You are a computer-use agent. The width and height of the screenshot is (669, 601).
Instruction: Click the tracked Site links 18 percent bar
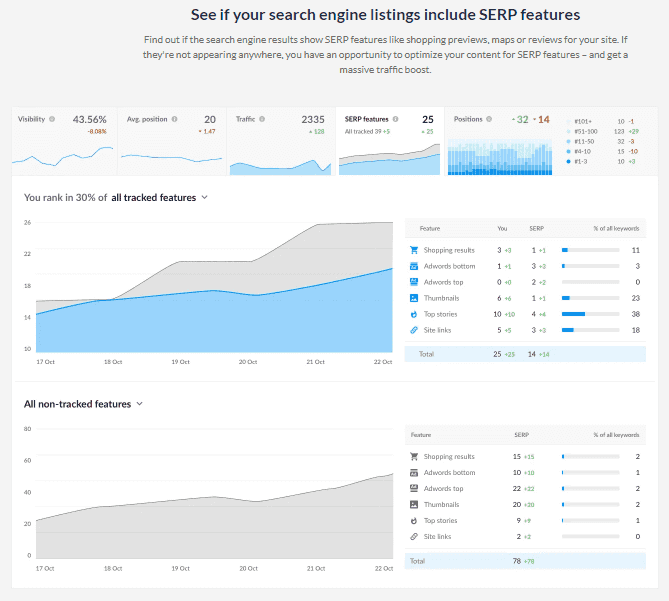(590, 330)
